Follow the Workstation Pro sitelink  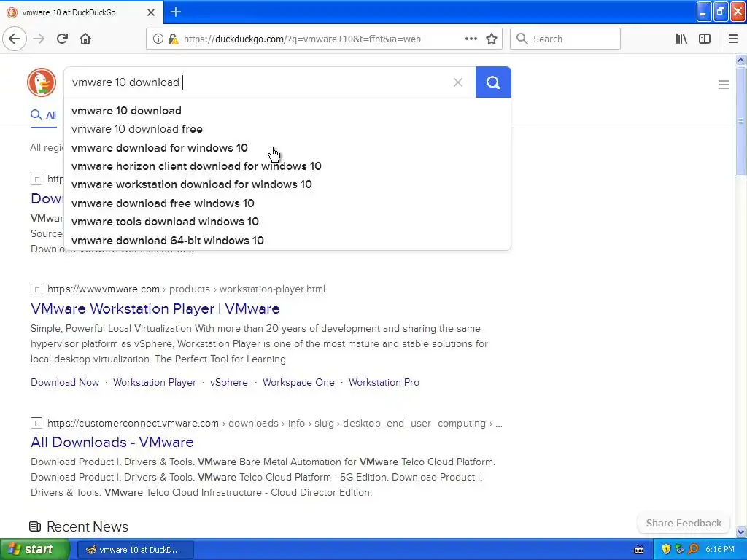click(384, 382)
